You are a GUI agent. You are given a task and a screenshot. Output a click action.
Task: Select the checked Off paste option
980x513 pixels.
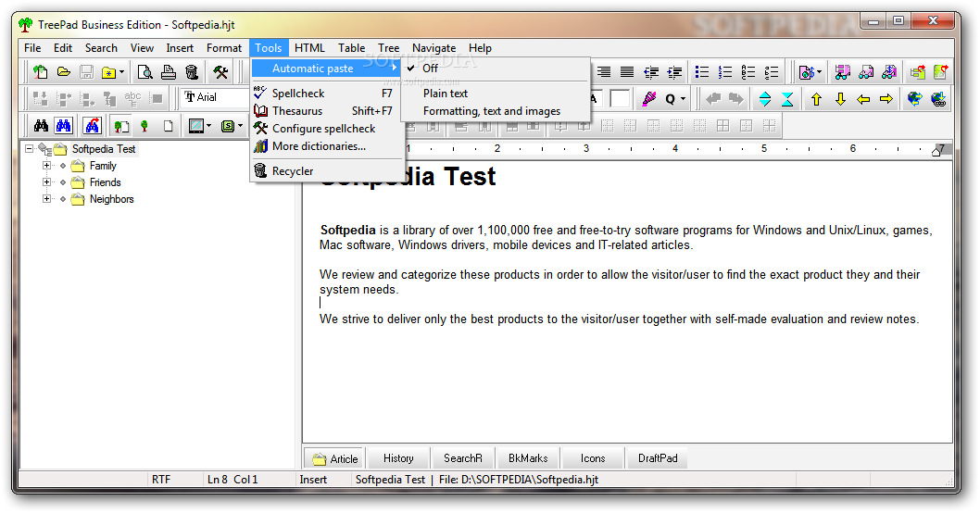[x=495, y=69]
